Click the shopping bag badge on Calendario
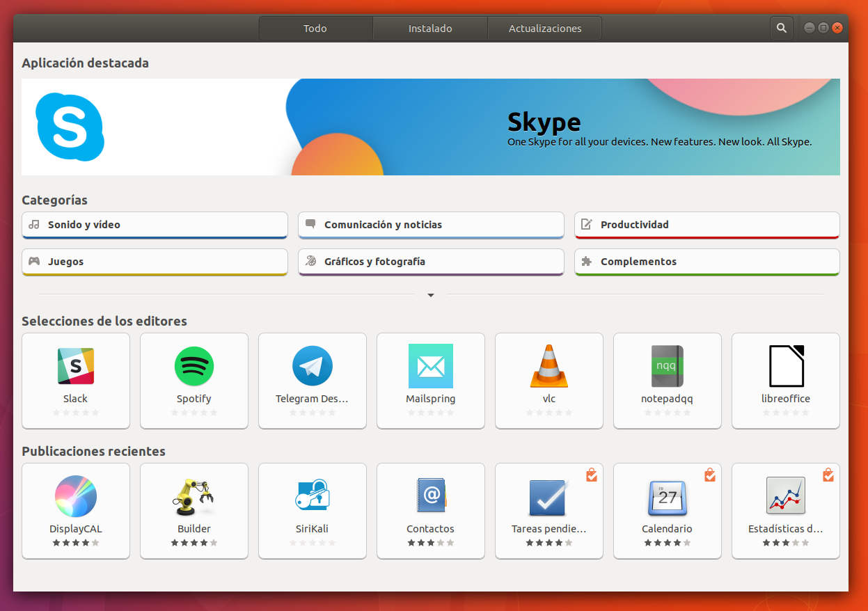Viewport: 868px width, 611px height. (709, 475)
